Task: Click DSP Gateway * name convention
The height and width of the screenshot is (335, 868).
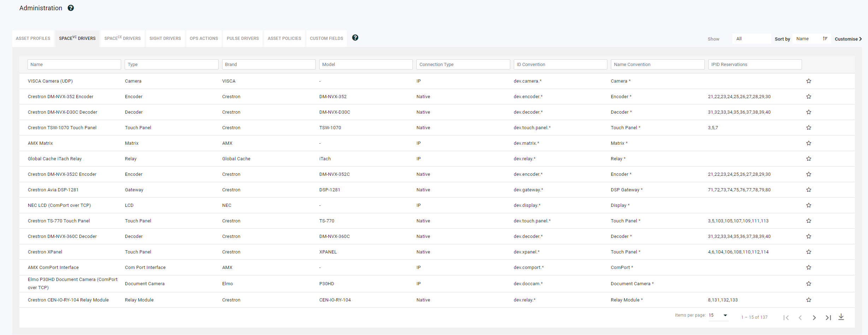Action: tap(627, 190)
